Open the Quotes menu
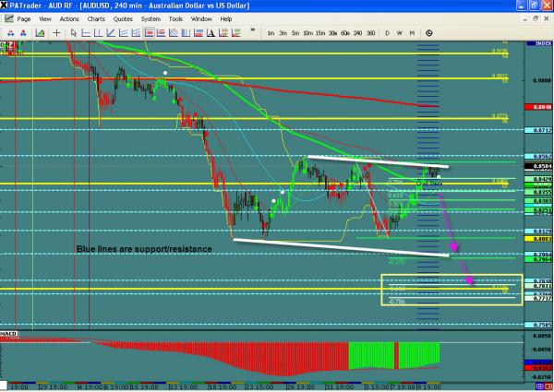The image size is (554, 392). click(121, 18)
